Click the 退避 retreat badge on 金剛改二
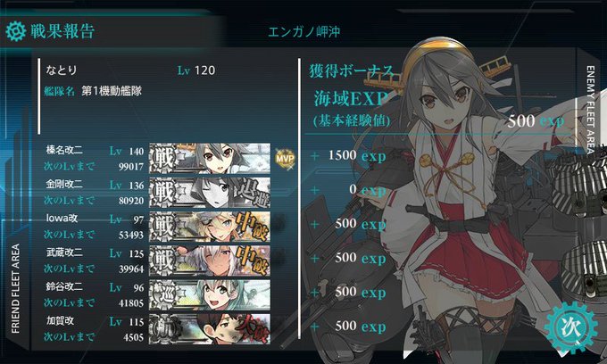This screenshot has height=364, width=607. click(x=253, y=192)
